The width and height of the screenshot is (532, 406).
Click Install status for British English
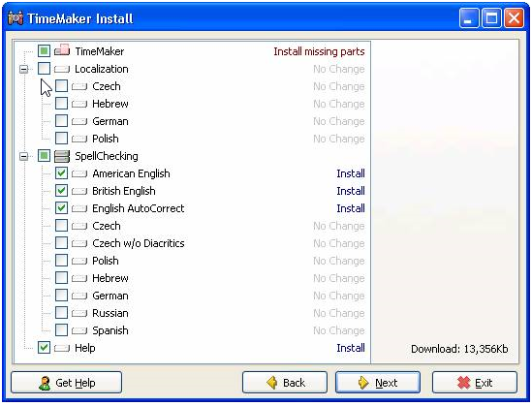coord(351,191)
